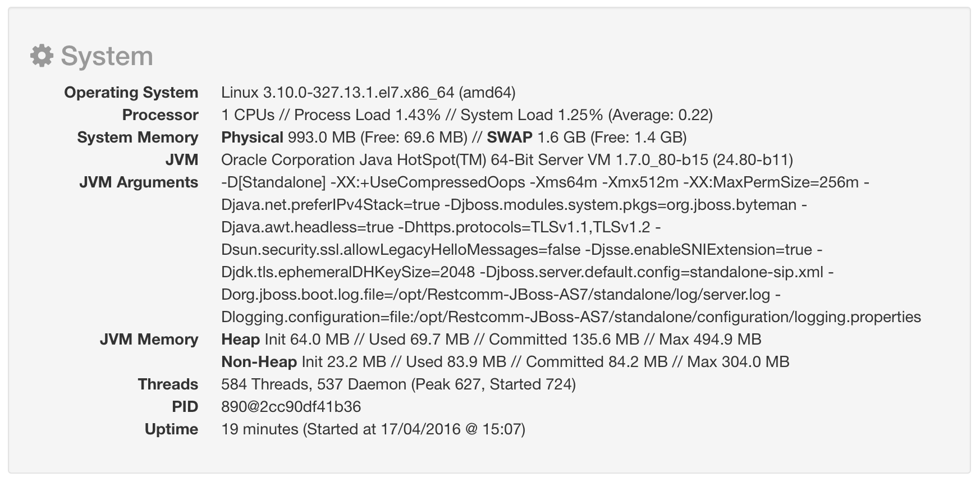Click the System panel heading text
The height and width of the screenshot is (486, 980).
(107, 56)
